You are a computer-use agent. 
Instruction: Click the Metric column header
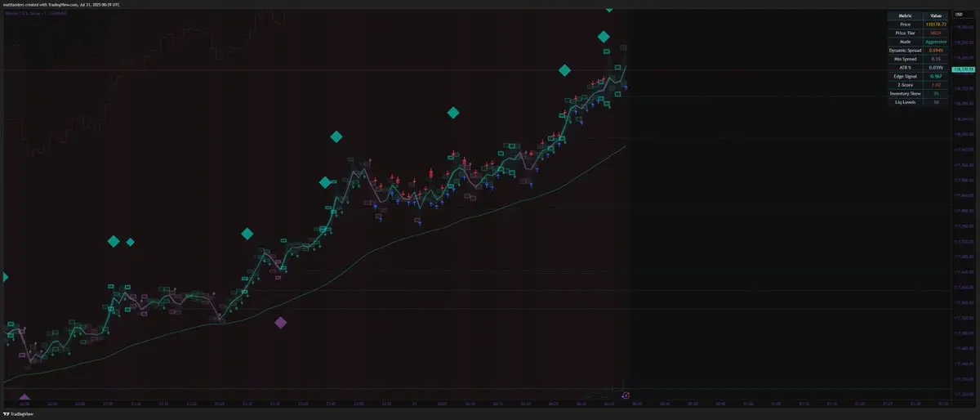(905, 16)
